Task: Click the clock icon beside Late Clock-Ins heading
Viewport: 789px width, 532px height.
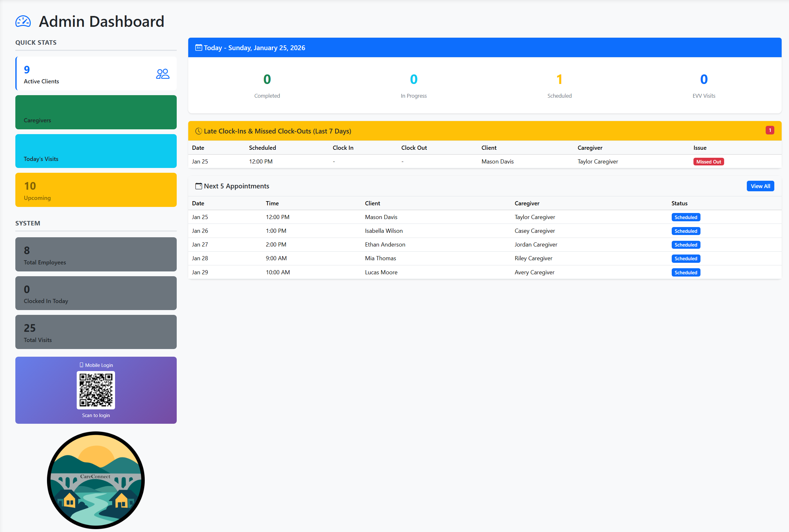Action: (198, 131)
